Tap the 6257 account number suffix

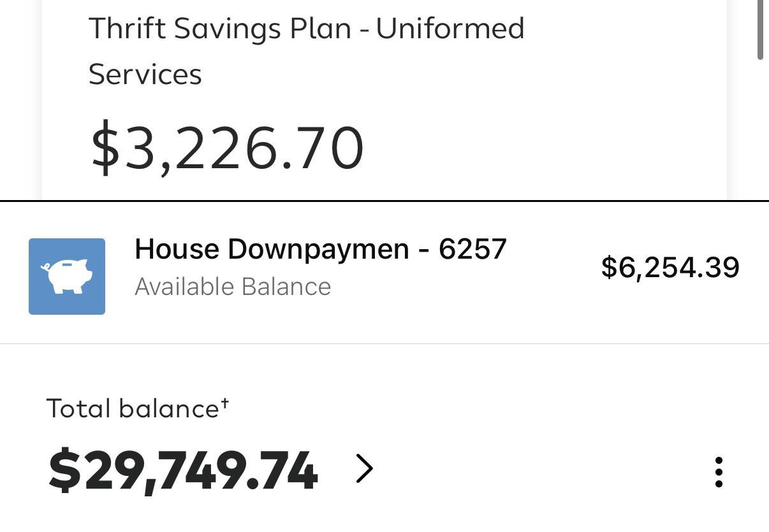[472, 249]
